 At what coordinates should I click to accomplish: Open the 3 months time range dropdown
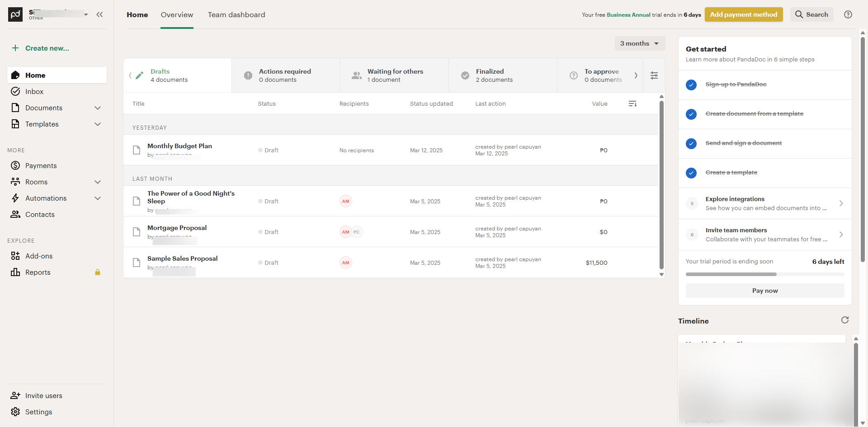[x=639, y=43]
